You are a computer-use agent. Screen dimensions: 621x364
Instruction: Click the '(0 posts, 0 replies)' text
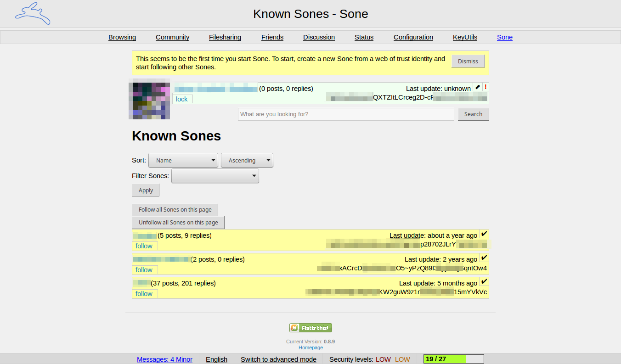[x=286, y=89]
